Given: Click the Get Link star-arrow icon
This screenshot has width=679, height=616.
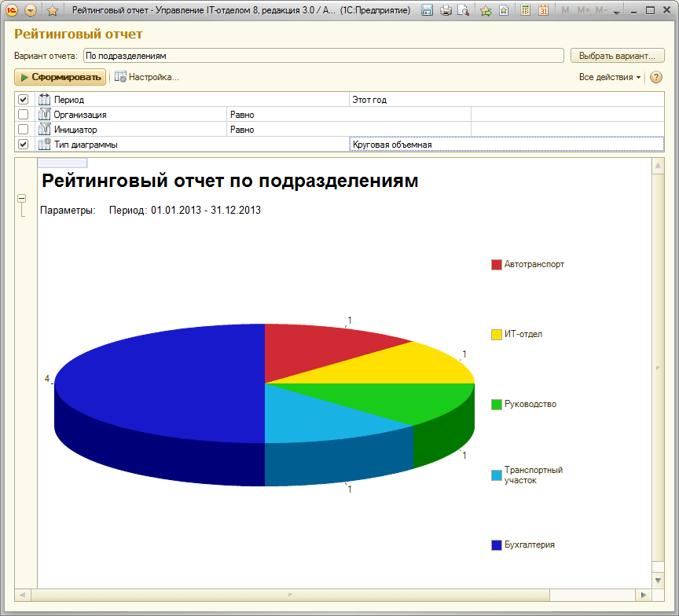Looking at the screenshot, I should click(x=486, y=11).
